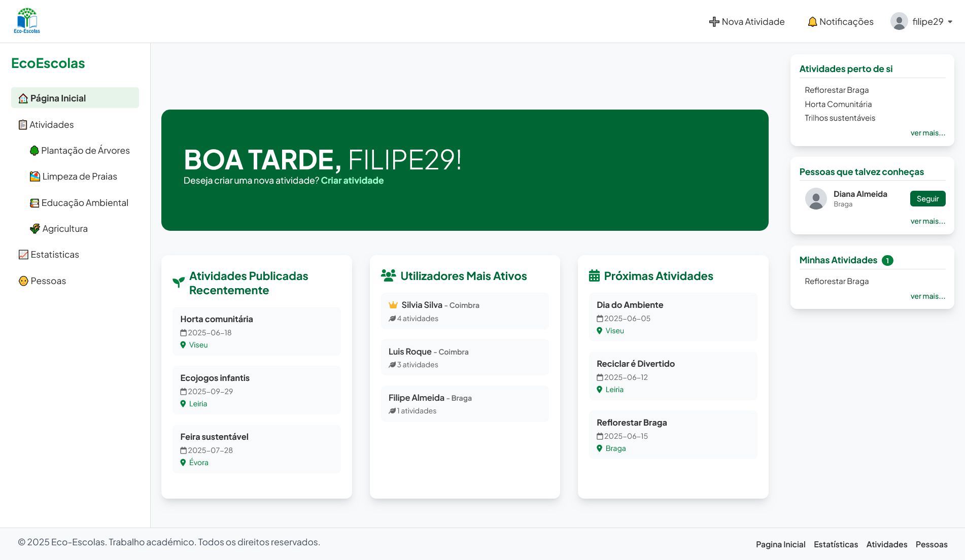Open the Horta comunitária activity card
The height and width of the screenshot is (560, 965).
pyautogui.click(x=256, y=331)
